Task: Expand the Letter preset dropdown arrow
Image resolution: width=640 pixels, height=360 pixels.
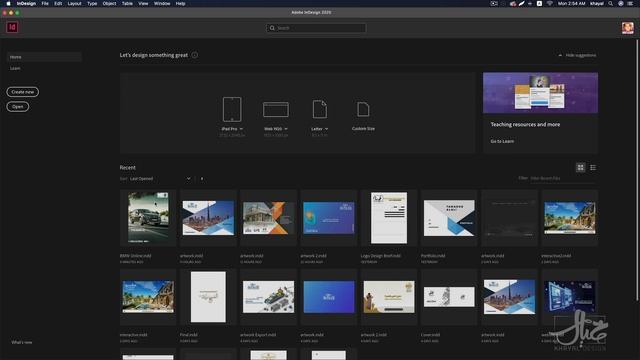Action: (326, 129)
